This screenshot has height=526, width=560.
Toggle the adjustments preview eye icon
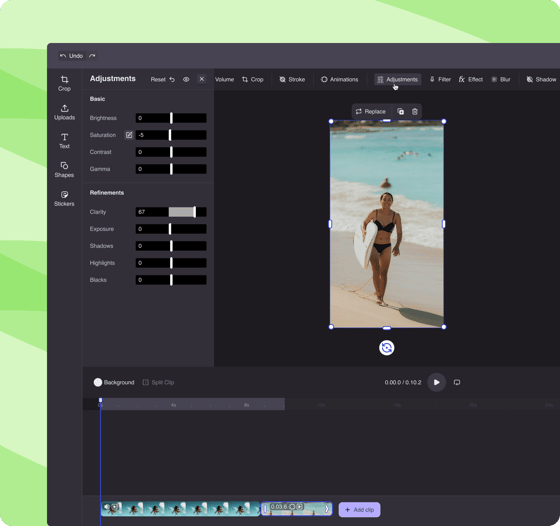pos(186,79)
